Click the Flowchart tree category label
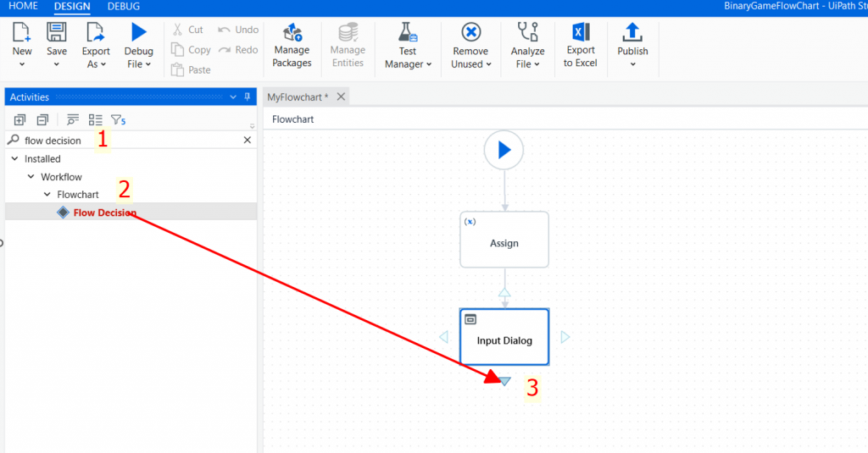The height and width of the screenshot is (453, 868). [78, 195]
